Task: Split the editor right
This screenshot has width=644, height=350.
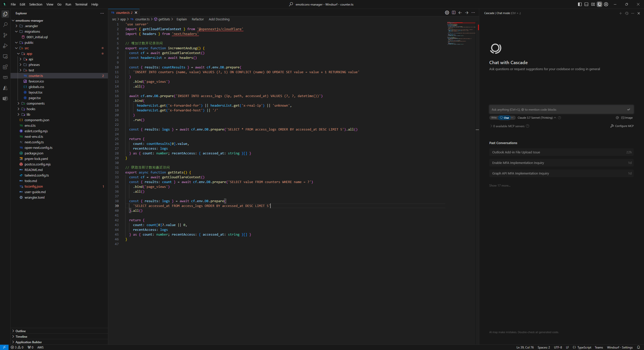Action: pos(454,13)
